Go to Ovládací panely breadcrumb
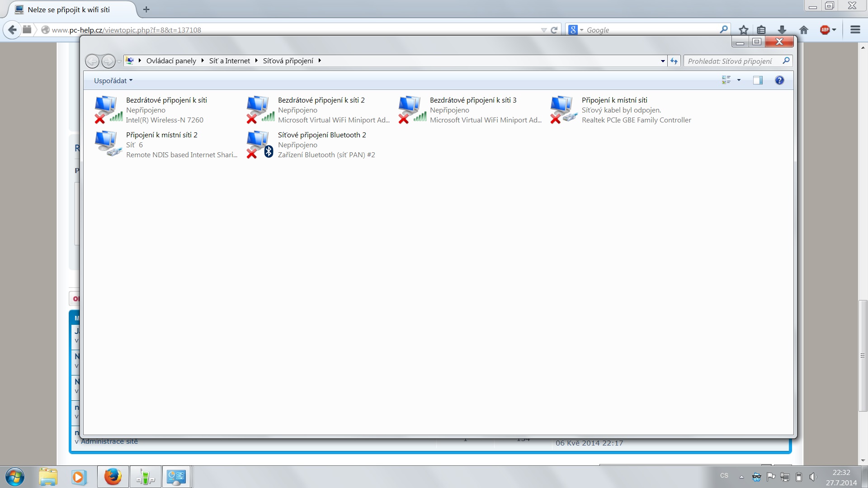Screen dimensions: 868x488 171,61
